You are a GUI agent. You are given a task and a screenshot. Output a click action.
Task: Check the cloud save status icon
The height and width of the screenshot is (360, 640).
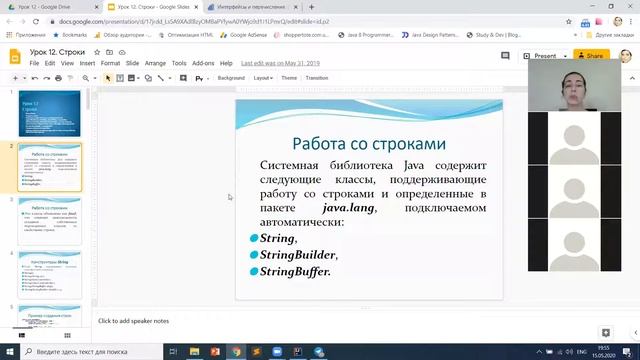coord(122,52)
